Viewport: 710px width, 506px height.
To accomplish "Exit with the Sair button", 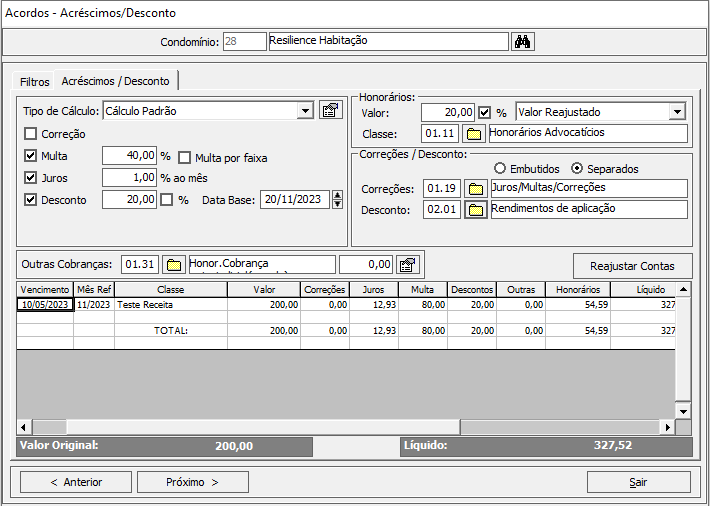I will (x=639, y=482).
